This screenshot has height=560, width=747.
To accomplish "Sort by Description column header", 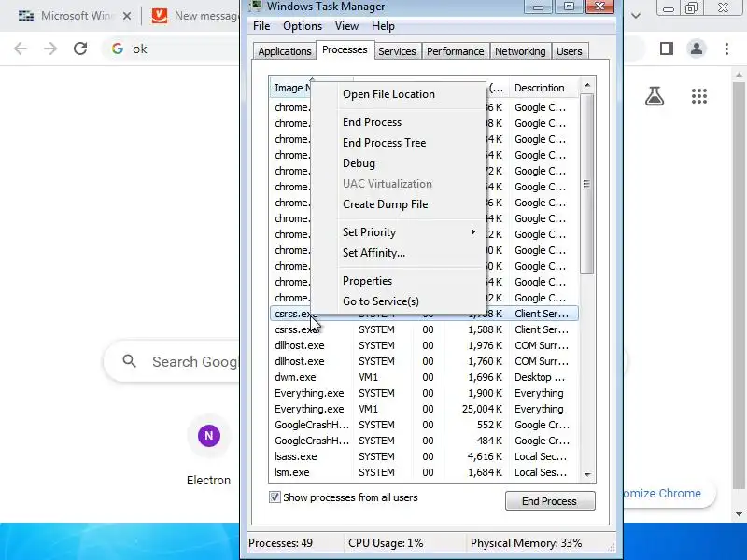I will point(544,88).
